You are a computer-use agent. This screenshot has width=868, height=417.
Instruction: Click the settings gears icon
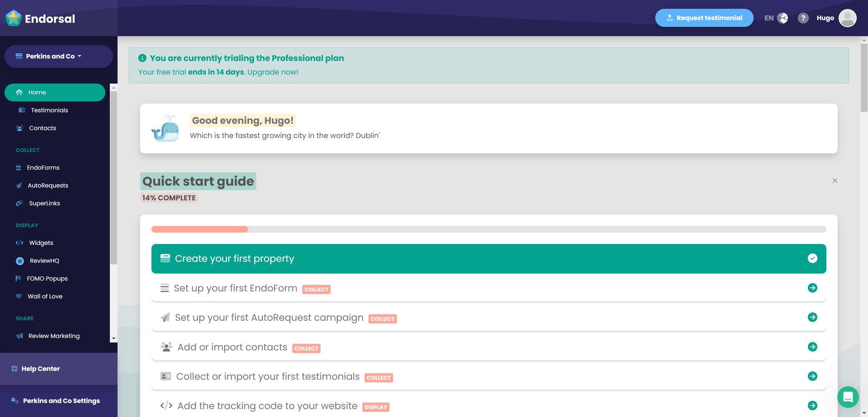tap(15, 401)
